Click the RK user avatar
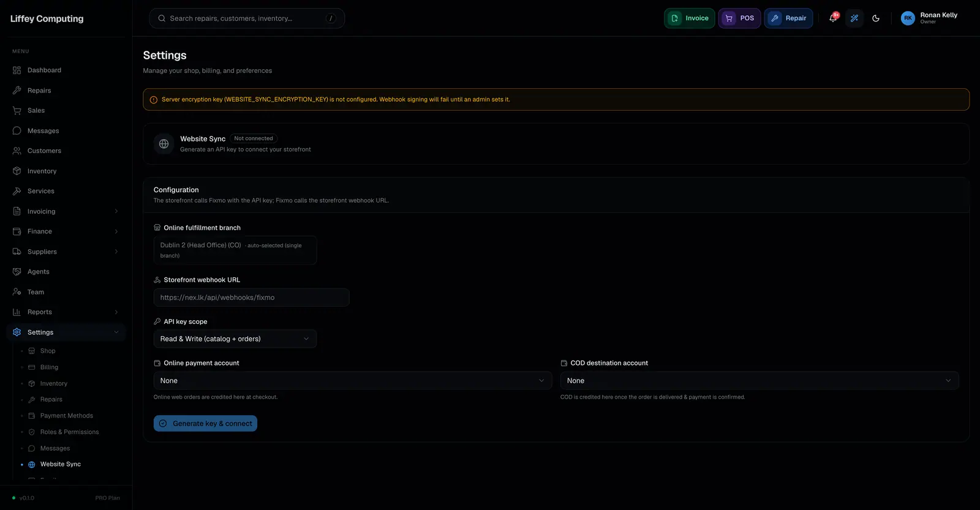 [908, 18]
